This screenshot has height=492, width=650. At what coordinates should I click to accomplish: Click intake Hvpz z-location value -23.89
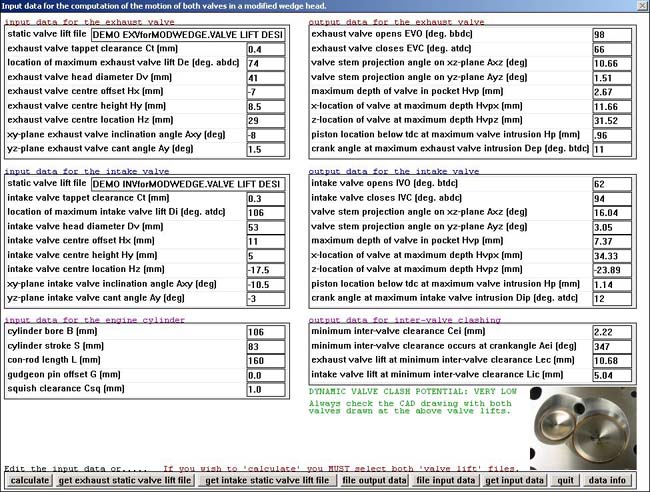click(612, 270)
